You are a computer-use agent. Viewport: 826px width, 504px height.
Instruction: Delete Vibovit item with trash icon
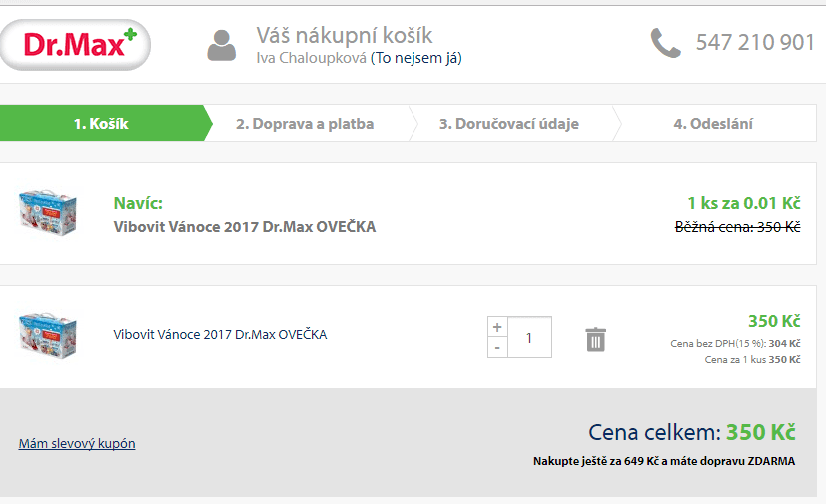pyautogui.click(x=596, y=339)
